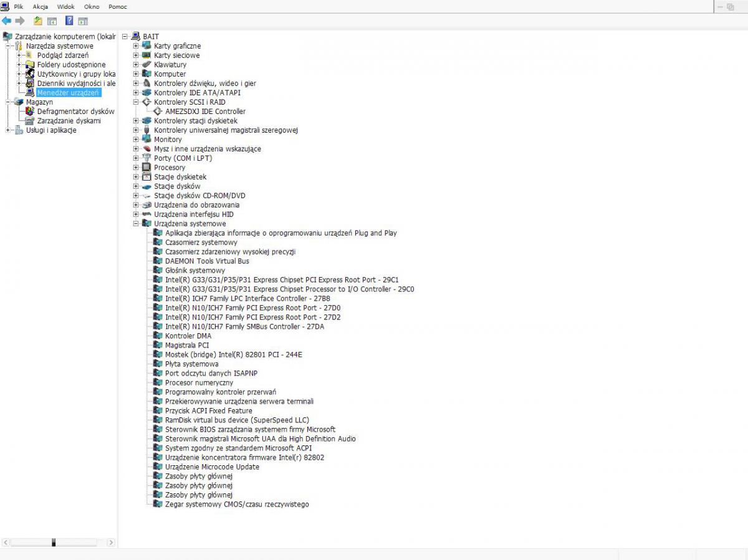Click the left pane horizontal scrollbar thumb
The image size is (748, 560).
pos(54,542)
